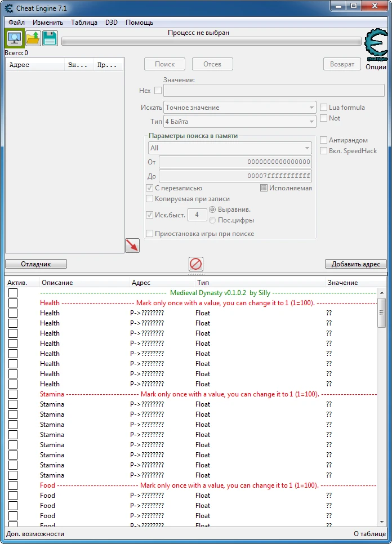Click the Значение value input field

(x=274, y=90)
